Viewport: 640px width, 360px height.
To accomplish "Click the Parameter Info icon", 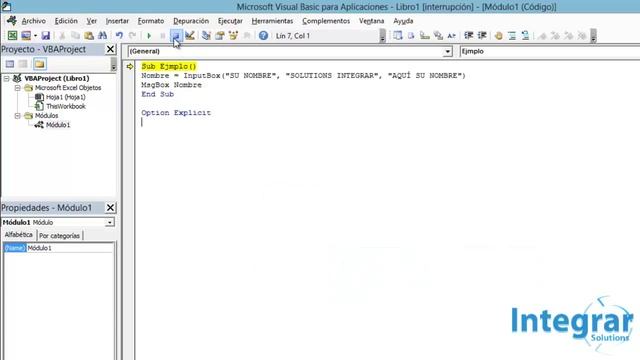I will (x=438, y=36).
